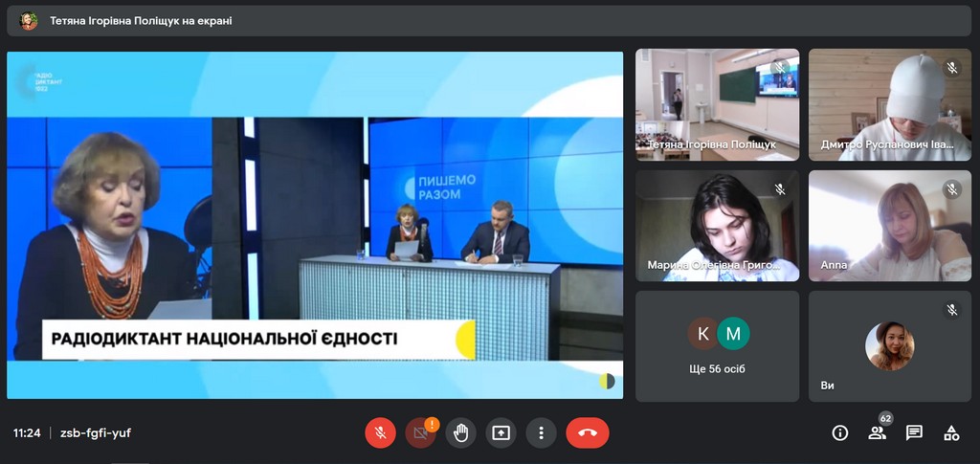Click the orange camera warning badge
The width and height of the screenshot is (980, 464).
click(x=432, y=424)
